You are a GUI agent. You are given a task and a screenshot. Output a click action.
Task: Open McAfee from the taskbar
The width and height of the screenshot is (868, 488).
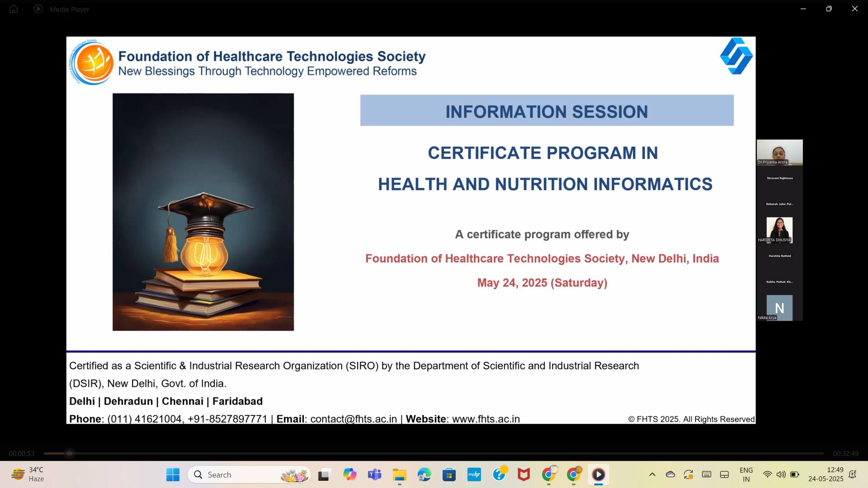pos(524,474)
